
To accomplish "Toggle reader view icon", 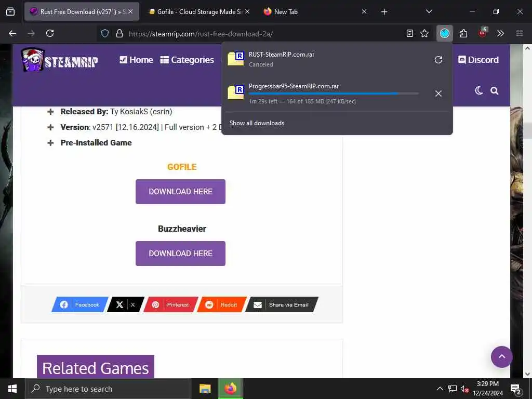I will pos(410,33).
